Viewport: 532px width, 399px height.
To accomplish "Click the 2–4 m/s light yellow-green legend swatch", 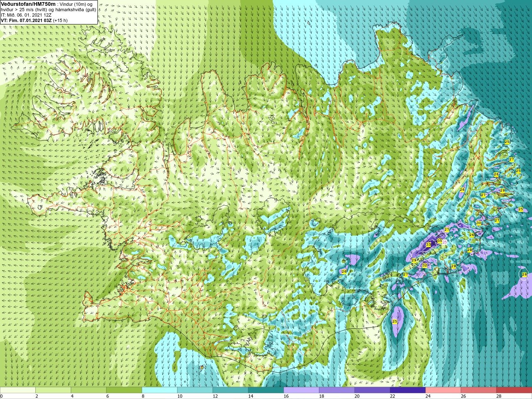I will point(53,390).
